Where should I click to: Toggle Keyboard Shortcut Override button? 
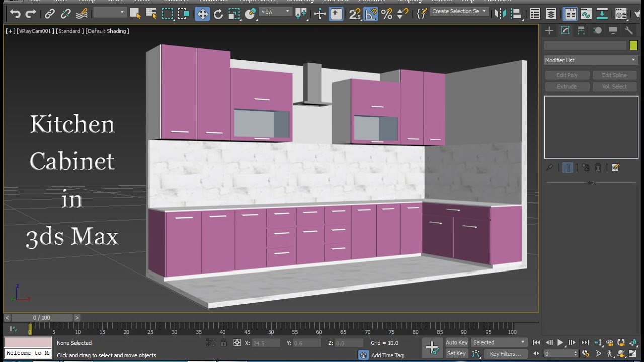click(337, 14)
